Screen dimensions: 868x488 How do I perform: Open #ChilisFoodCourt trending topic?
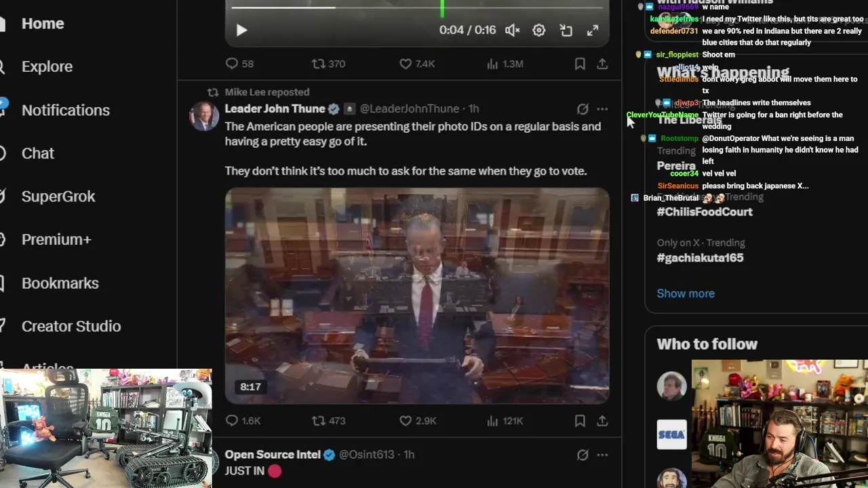click(x=705, y=211)
